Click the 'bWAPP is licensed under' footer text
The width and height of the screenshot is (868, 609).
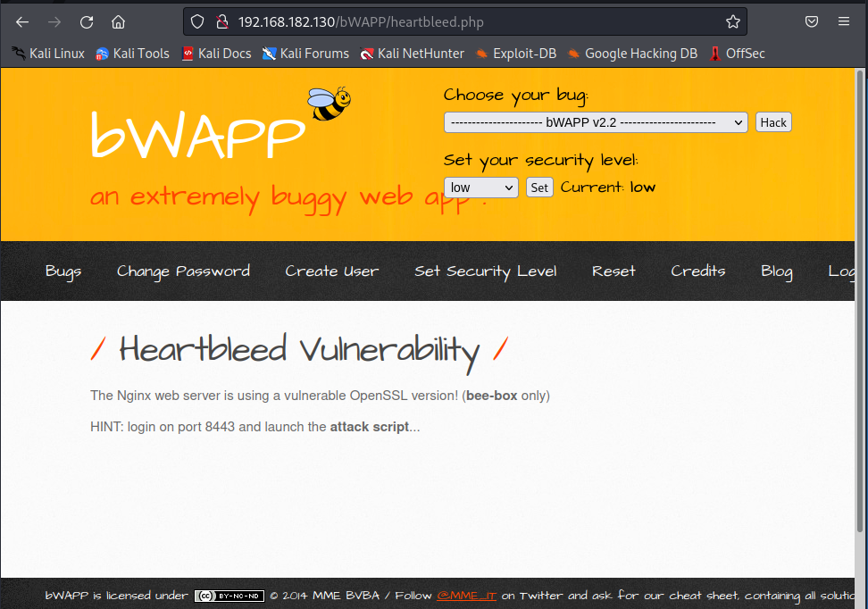tap(116, 596)
